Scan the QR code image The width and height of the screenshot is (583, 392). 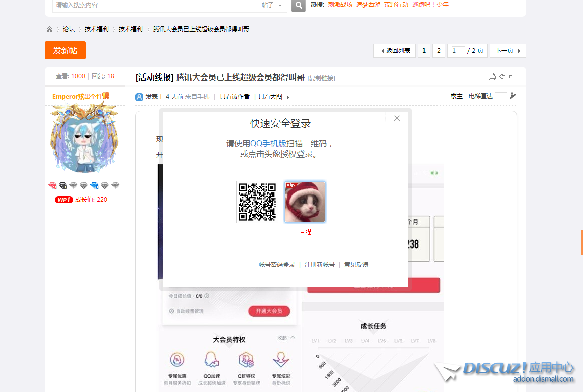(257, 202)
